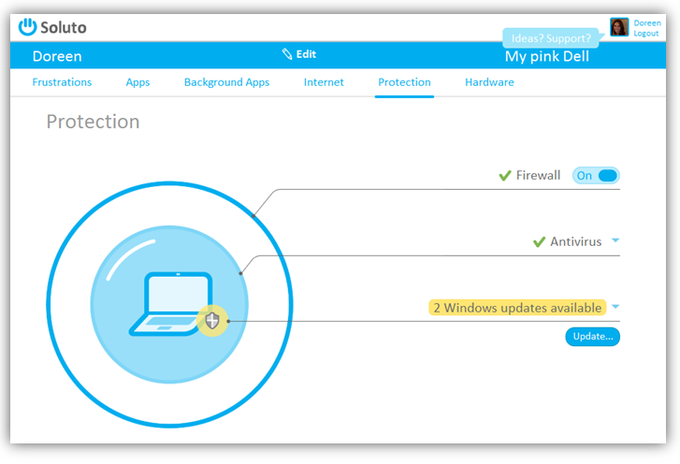Open the Hardware tab

(490, 82)
